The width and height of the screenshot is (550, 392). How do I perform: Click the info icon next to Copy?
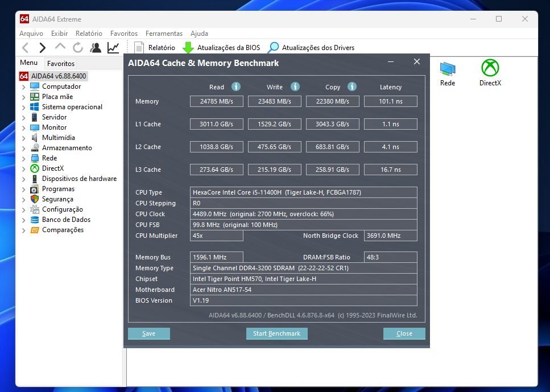(x=351, y=86)
